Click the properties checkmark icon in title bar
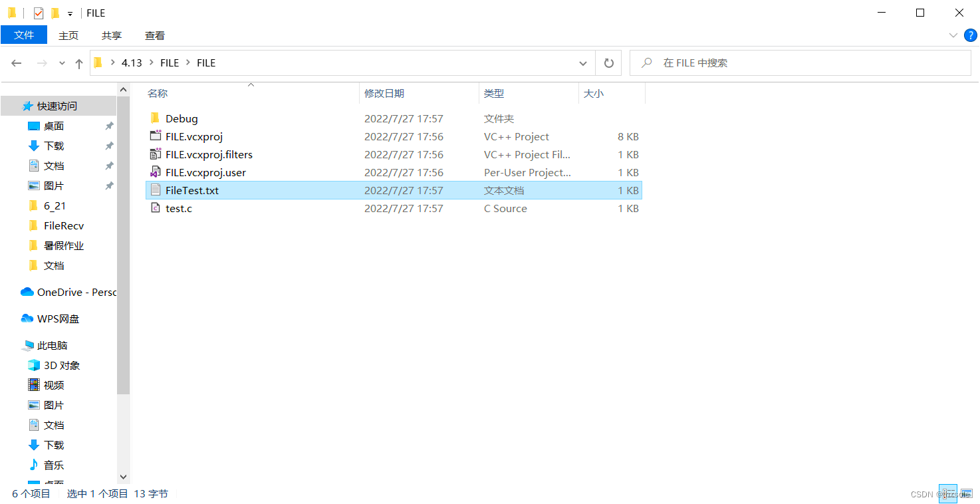 [x=39, y=13]
